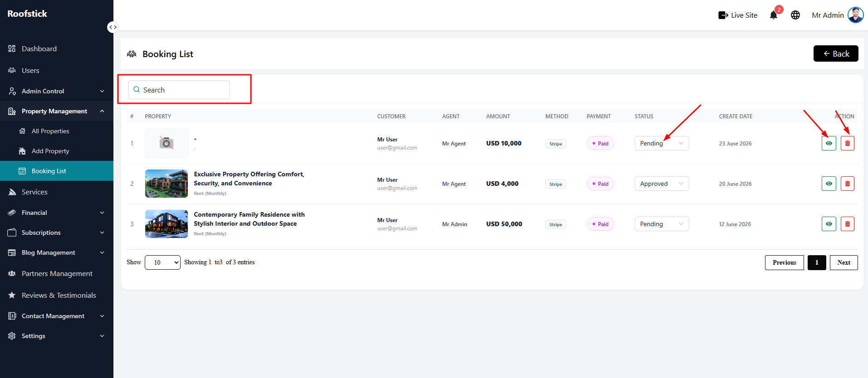
Task: View details of the USD 4,000 booking
Action: coord(829,184)
